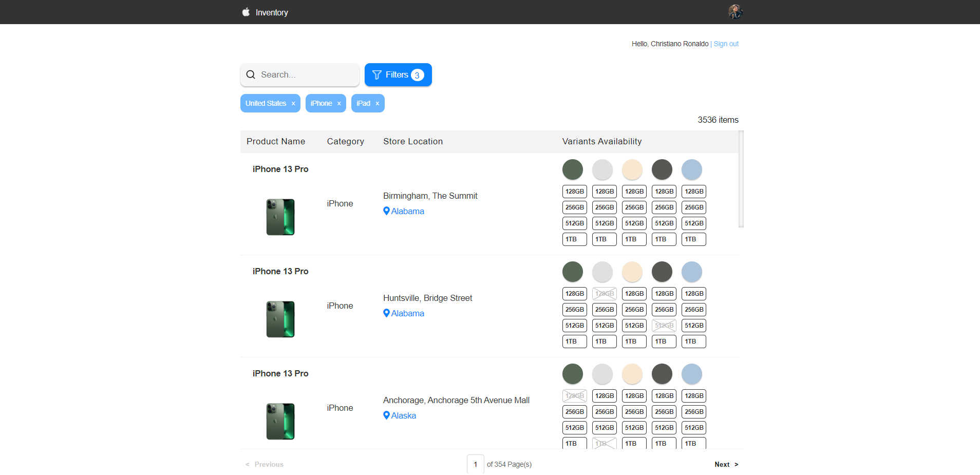
Task: Click map pin icon next to Alaska
Action: [x=387, y=415]
